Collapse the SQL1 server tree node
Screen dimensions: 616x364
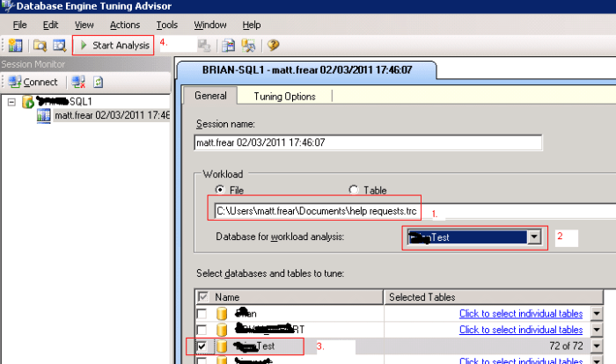click(11, 101)
